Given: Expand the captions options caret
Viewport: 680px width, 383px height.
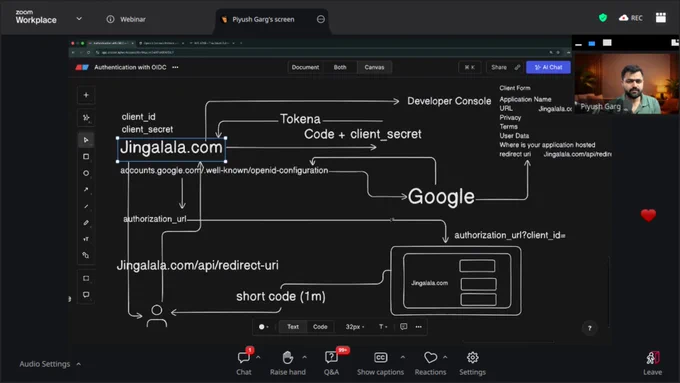Looking at the screenshot, I should point(402,357).
